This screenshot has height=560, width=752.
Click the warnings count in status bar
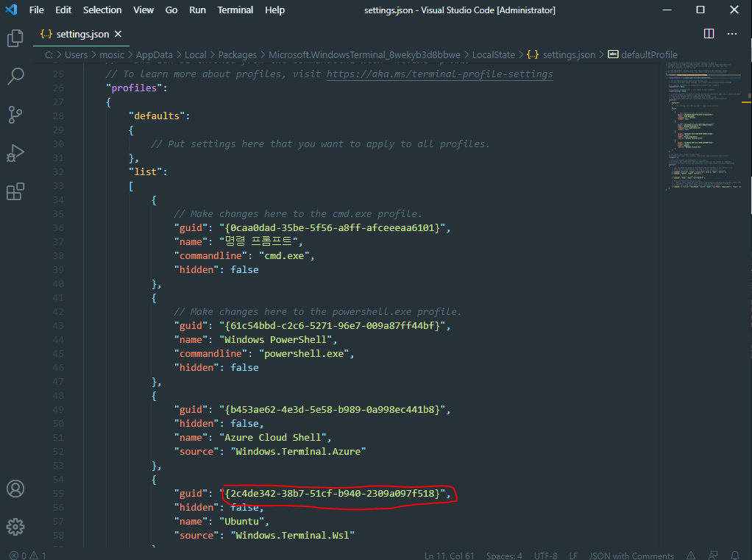click(38, 555)
